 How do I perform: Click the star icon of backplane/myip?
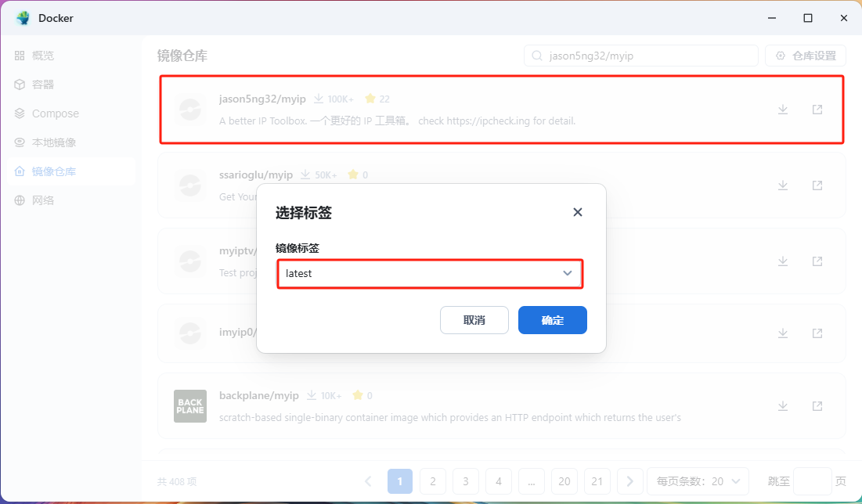(358, 396)
